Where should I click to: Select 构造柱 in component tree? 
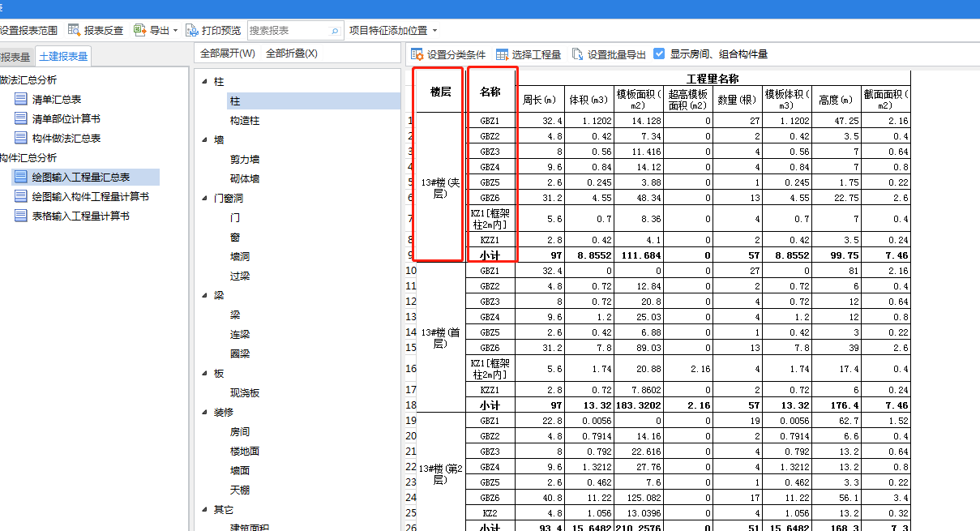pyautogui.click(x=245, y=120)
